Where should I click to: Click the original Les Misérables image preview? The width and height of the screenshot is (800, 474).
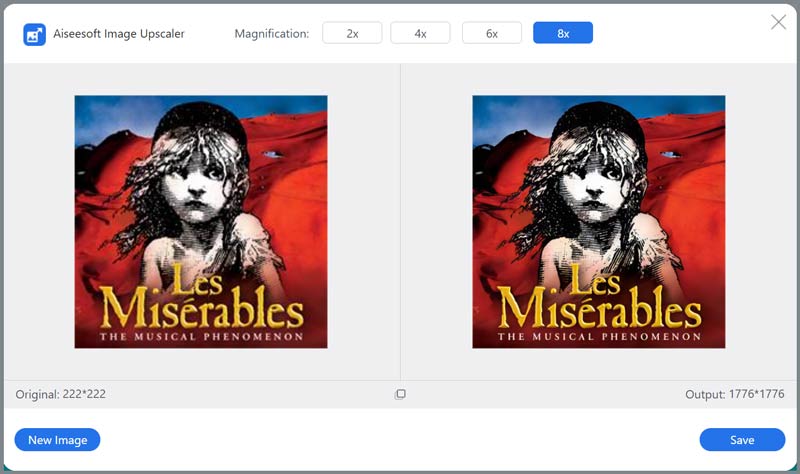pos(201,221)
